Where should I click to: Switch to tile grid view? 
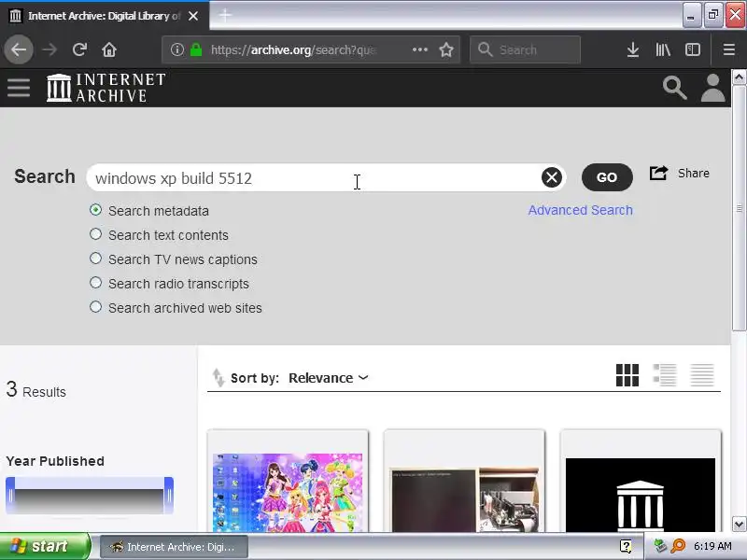tap(627, 375)
